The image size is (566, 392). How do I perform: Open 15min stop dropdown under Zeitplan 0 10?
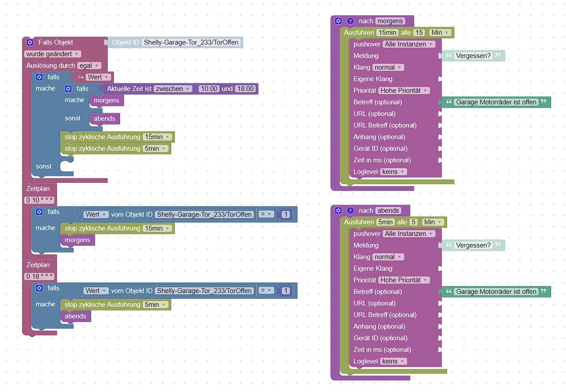coord(158,228)
